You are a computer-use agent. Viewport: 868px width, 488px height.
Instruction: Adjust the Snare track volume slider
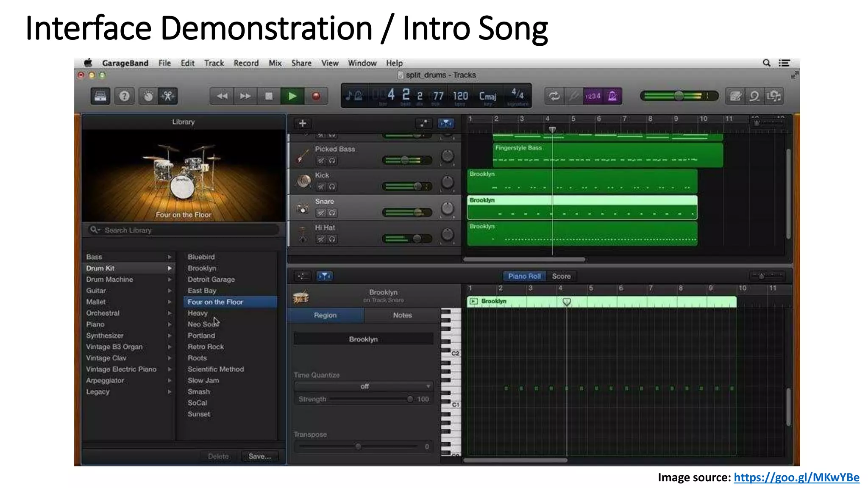click(x=407, y=213)
